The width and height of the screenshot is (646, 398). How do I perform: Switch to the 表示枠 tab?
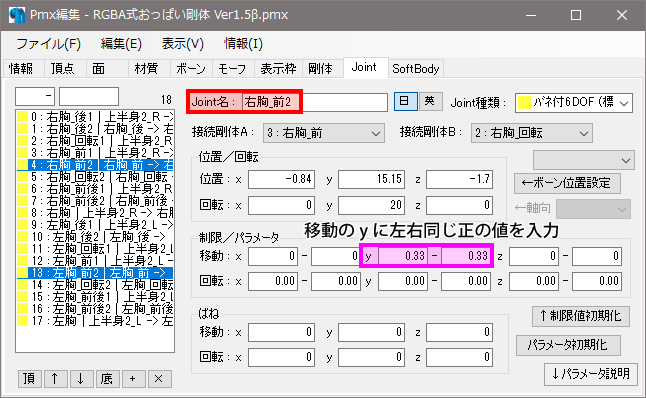279,68
